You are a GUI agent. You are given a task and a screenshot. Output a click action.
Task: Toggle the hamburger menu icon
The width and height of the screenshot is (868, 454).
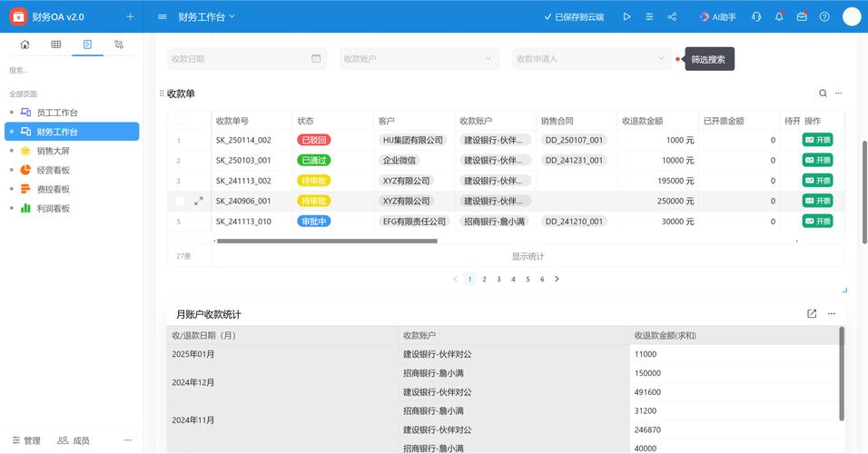tap(163, 16)
